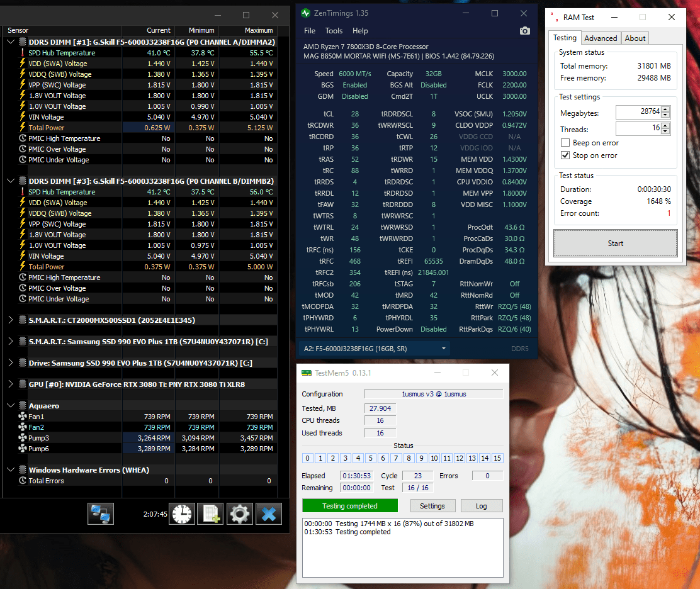700x589 pixels.
Task: Click the DIMM #3 VIN Voltage lightning icon
Action: tap(22, 255)
